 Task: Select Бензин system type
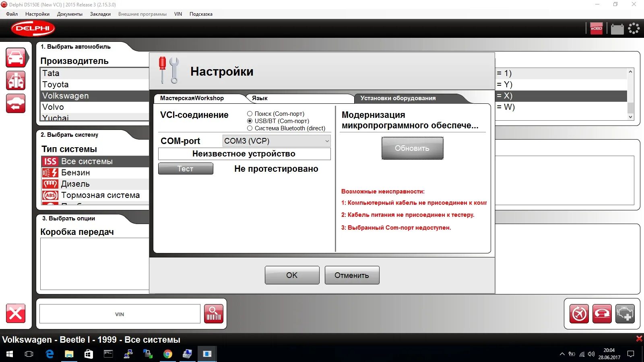coord(95,173)
